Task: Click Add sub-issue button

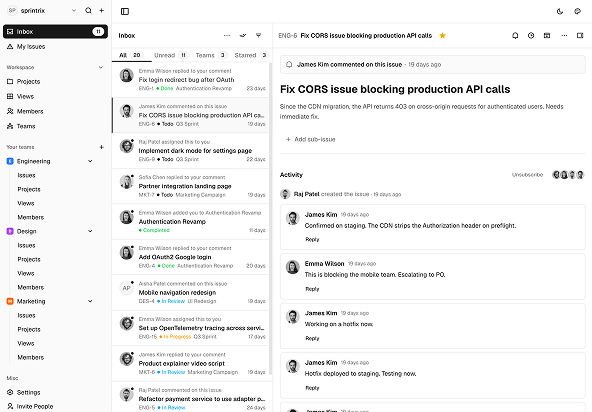Action: pos(310,139)
